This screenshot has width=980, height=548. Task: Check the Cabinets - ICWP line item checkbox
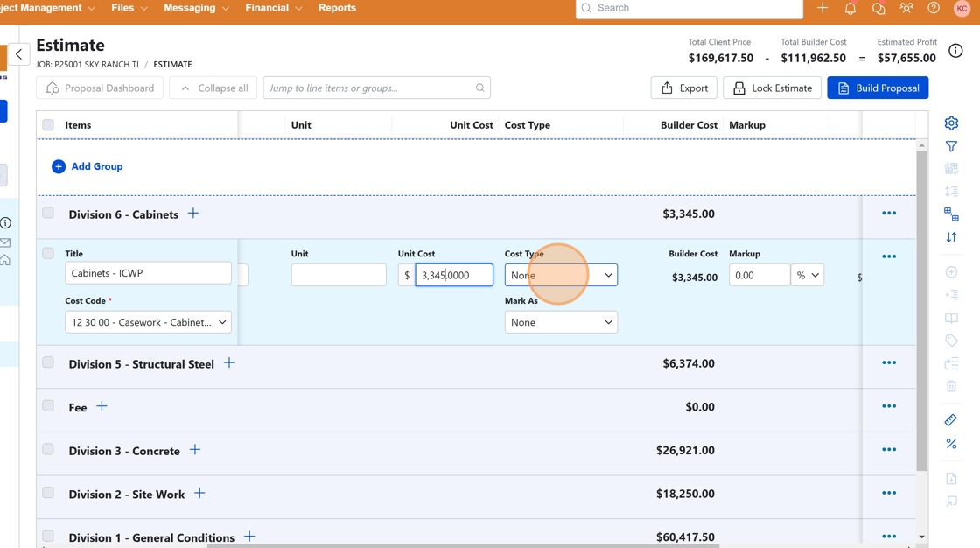pos(48,253)
